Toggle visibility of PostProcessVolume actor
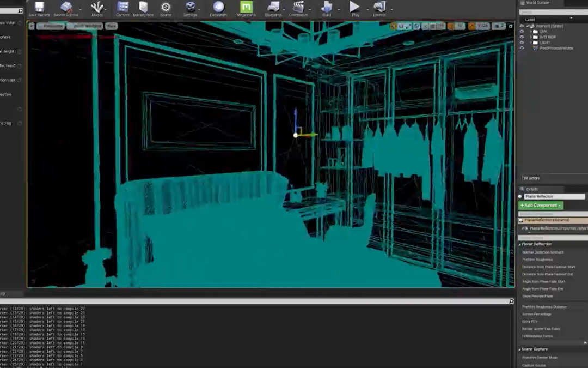This screenshot has height=368, width=588. (x=522, y=48)
